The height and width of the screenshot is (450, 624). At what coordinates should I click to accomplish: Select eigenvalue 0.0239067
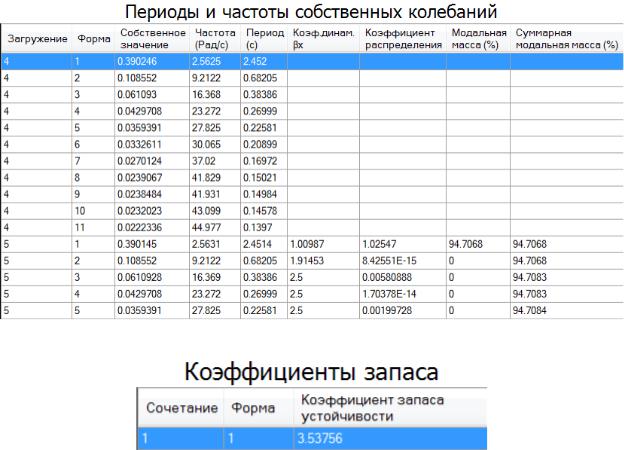click(152, 178)
